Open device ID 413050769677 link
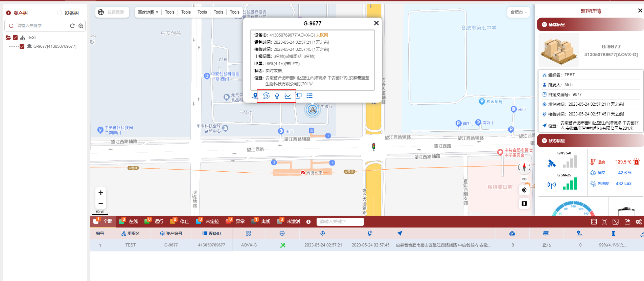This screenshot has width=644, height=281. coord(211,245)
